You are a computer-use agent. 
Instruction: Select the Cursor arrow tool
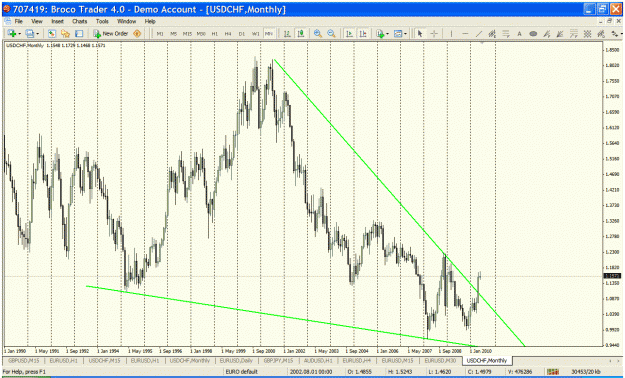pyautogui.click(x=419, y=34)
